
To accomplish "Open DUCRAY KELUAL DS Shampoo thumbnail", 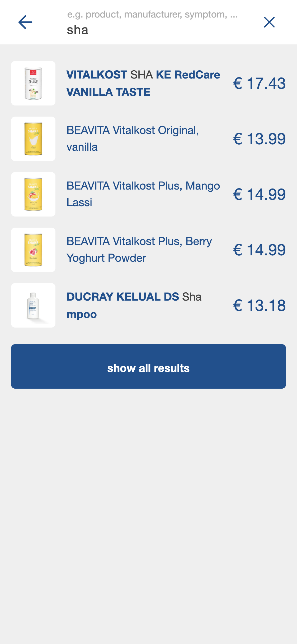I will click(33, 305).
